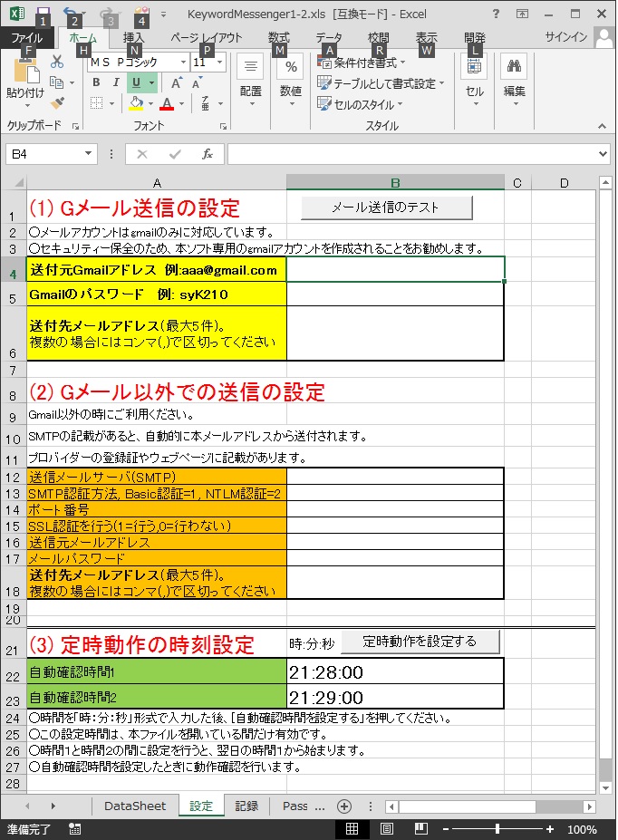Open font color dropdown arrow
618x840 pixels.
click(x=181, y=103)
